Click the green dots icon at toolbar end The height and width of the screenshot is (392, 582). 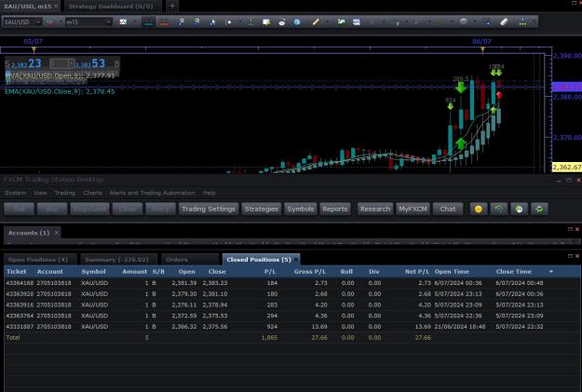click(x=522, y=22)
